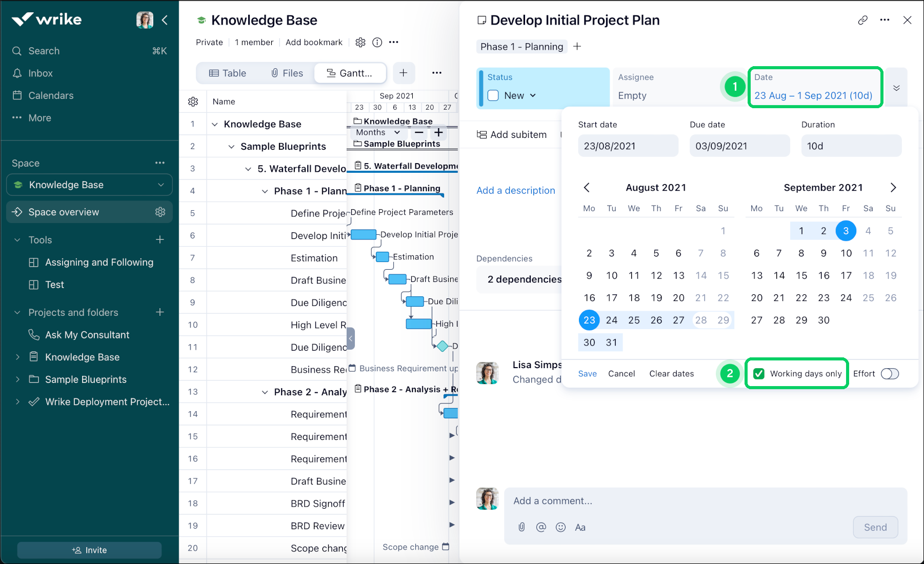924x564 pixels.
Task: Open task more actions menu
Action: click(x=885, y=20)
